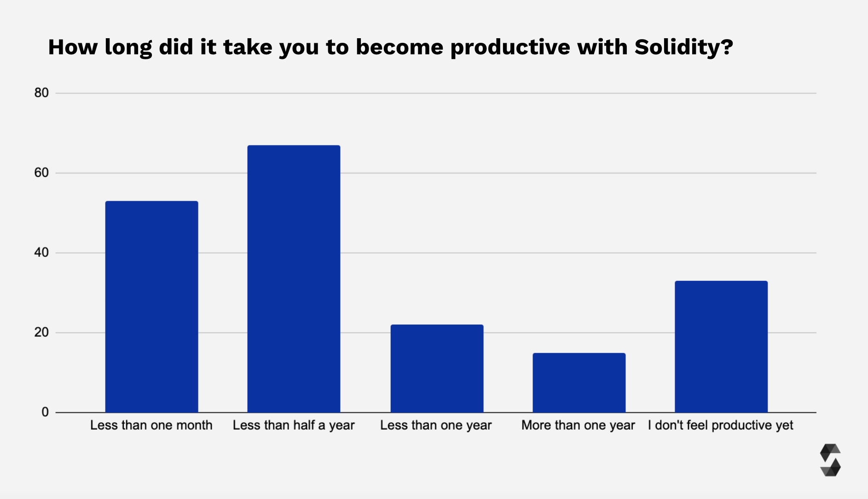
Task: Click the "Less than half a year" axis label
Action: pos(294,425)
